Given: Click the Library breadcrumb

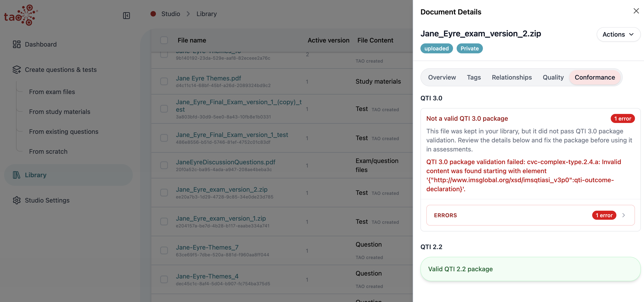Looking at the screenshot, I should (x=207, y=14).
